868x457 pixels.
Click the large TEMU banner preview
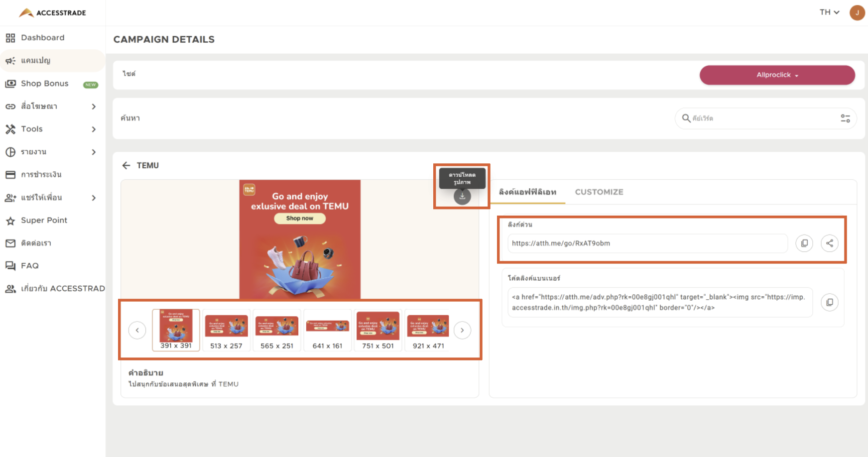pyautogui.click(x=300, y=239)
